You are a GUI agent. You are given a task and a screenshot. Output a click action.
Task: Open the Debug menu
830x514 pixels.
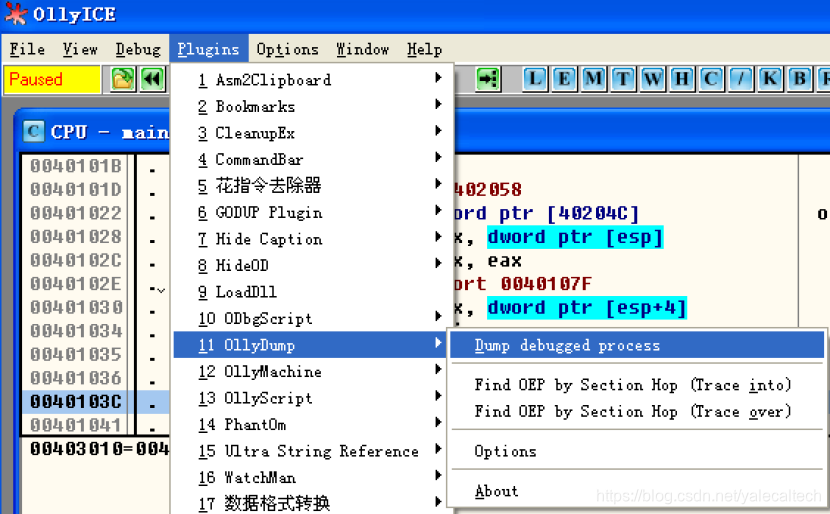(x=138, y=49)
